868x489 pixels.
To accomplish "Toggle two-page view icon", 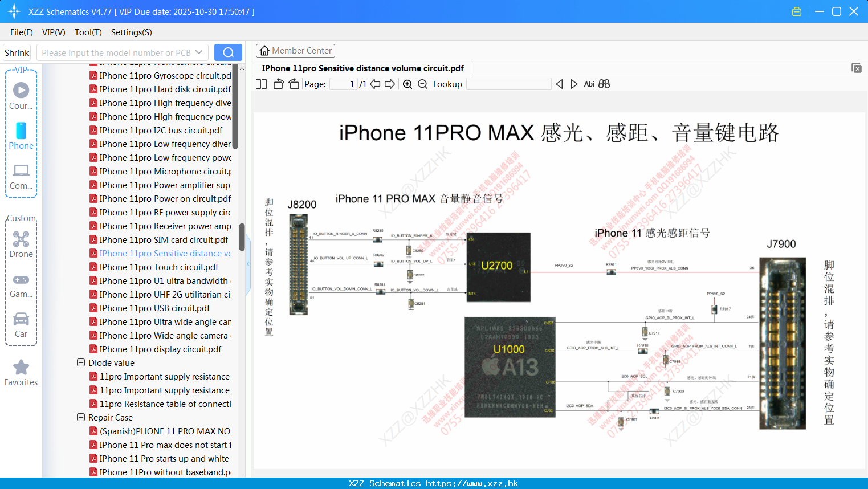I will pos(262,84).
